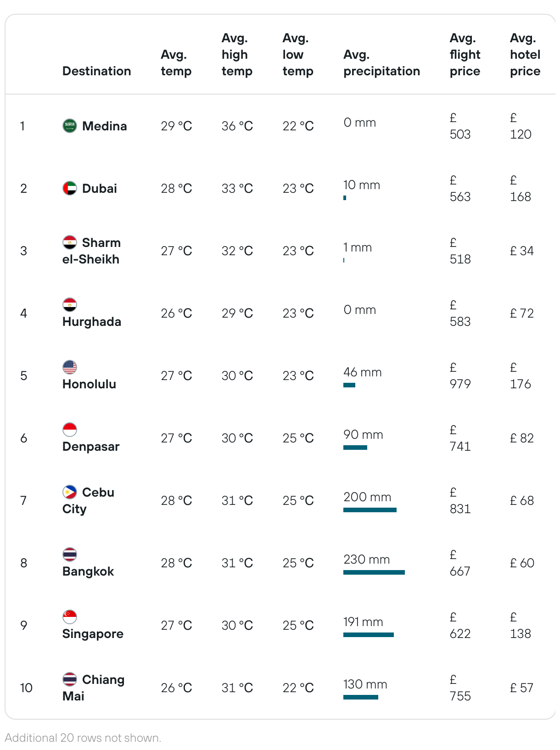Click the Avg. high temp header
The image size is (560, 750).
click(237, 55)
